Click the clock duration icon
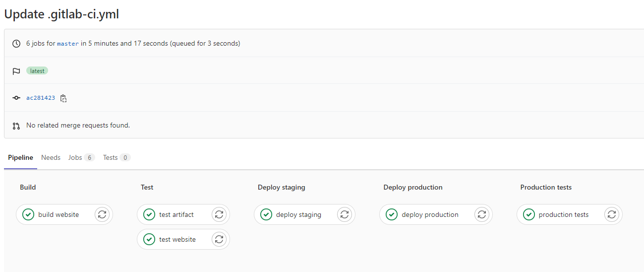 16,44
